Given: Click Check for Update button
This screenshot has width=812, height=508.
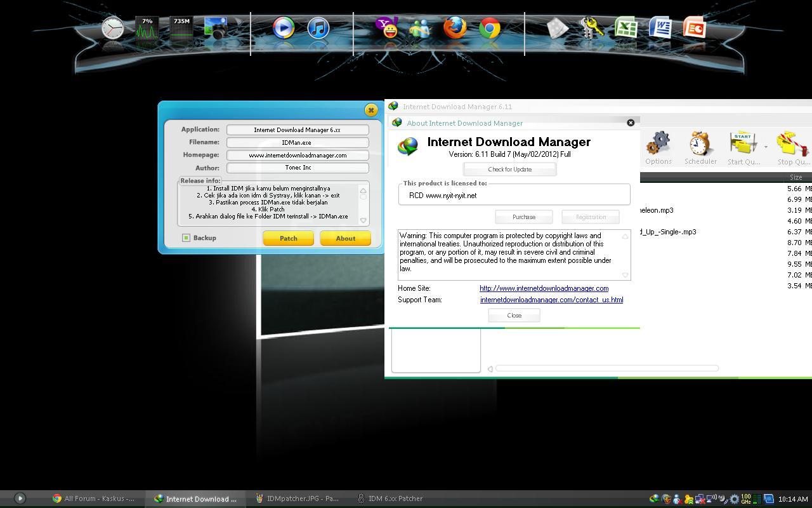Looking at the screenshot, I should tap(510, 170).
